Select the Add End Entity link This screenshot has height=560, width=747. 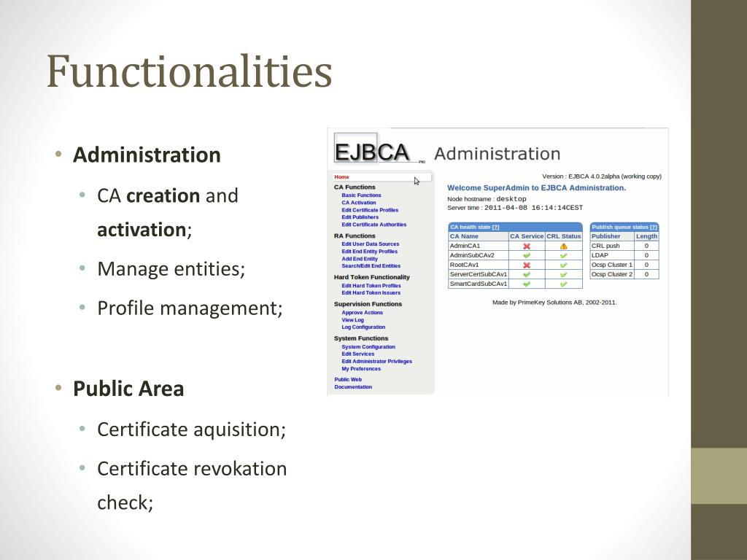[x=359, y=259]
